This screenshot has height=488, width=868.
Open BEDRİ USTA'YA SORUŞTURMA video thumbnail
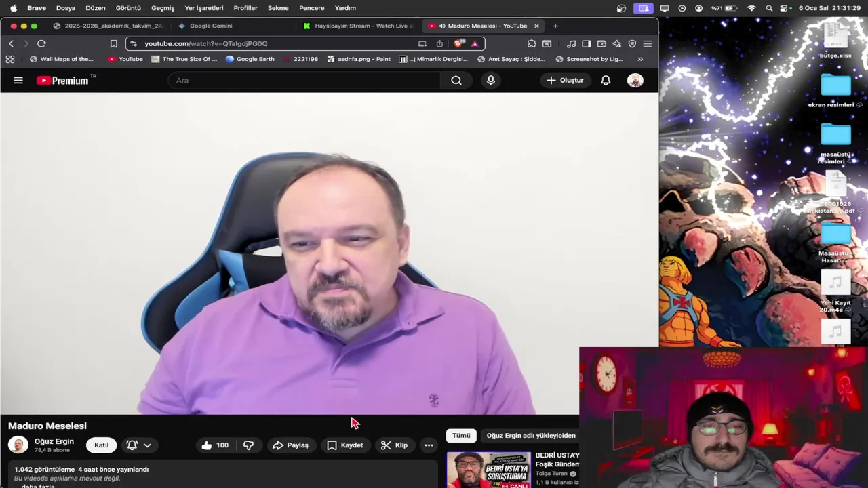click(x=488, y=470)
